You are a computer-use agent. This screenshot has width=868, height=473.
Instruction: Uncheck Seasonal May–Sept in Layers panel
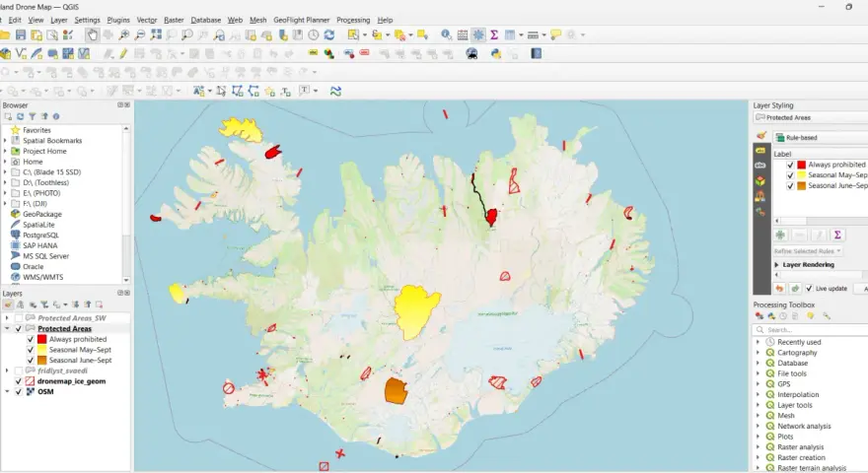point(31,350)
